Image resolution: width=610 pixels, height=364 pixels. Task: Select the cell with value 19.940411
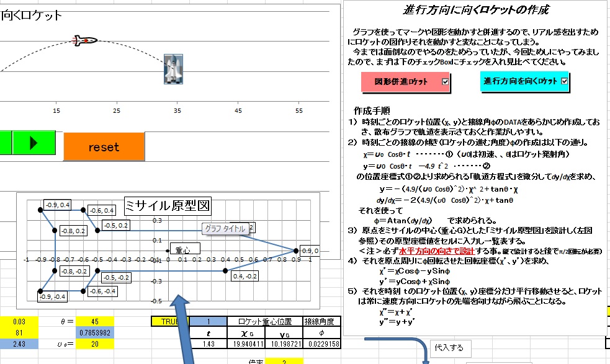(246, 344)
